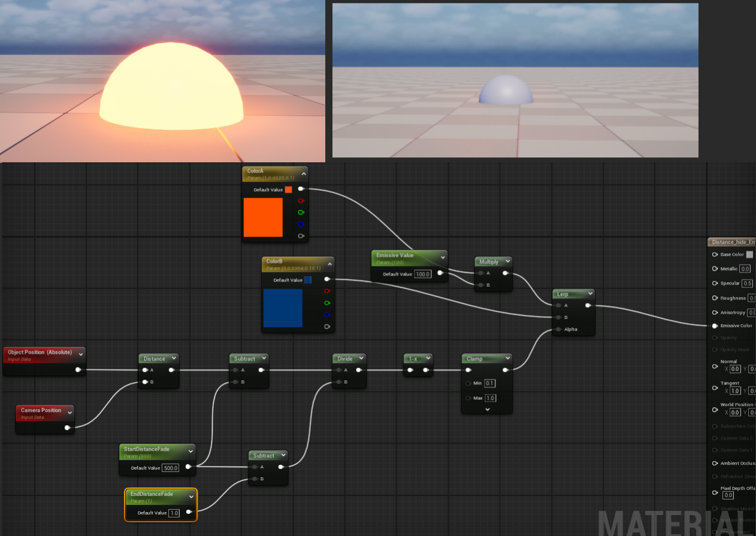Open the Lerp node header chevron
The image size is (756, 536).
(x=590, y=294)
